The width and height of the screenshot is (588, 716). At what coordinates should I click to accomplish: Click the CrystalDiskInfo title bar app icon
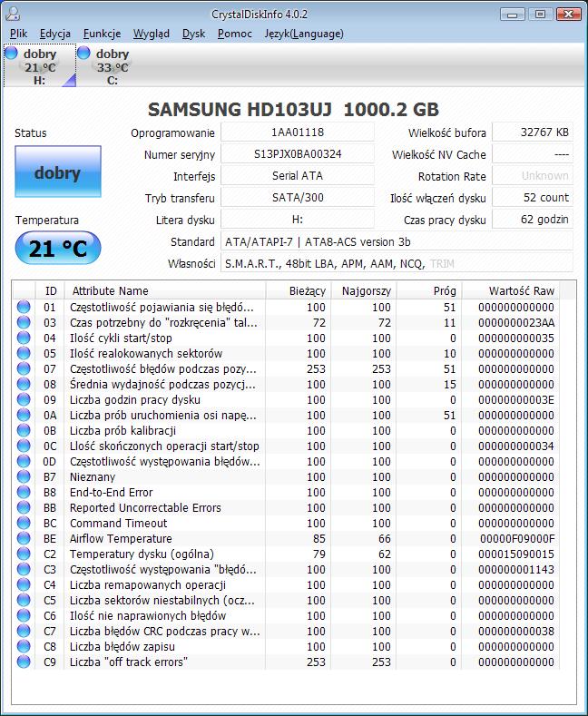pos(13,14)
